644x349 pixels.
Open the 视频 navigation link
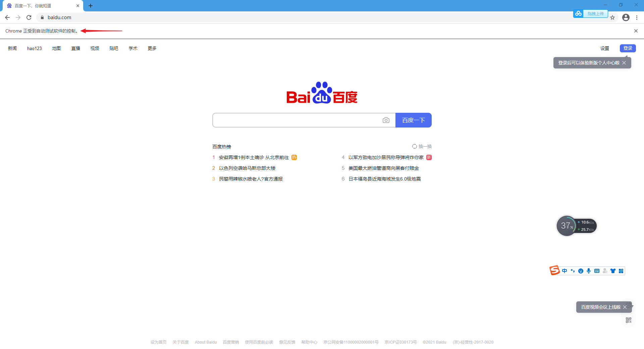click(x=95, y=48)
